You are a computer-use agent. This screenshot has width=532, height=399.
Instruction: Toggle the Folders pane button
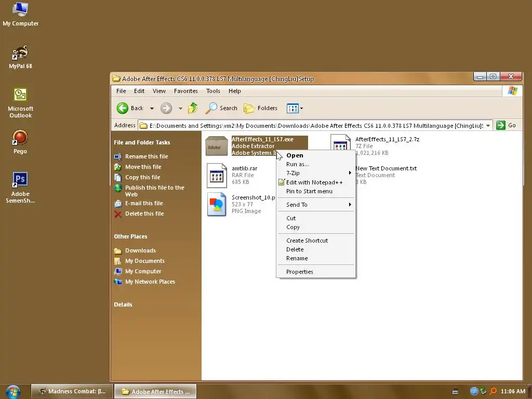pyautogui.click(x=261, y=108)
